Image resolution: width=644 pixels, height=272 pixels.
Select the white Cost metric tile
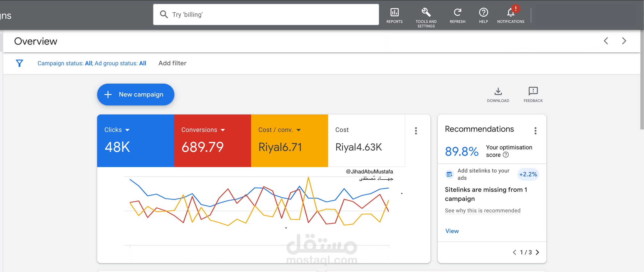[366, 141]
